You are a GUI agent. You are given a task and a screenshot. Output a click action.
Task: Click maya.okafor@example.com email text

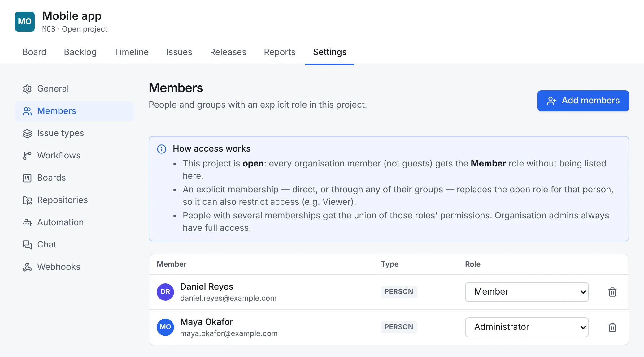(x=229, y=333)
